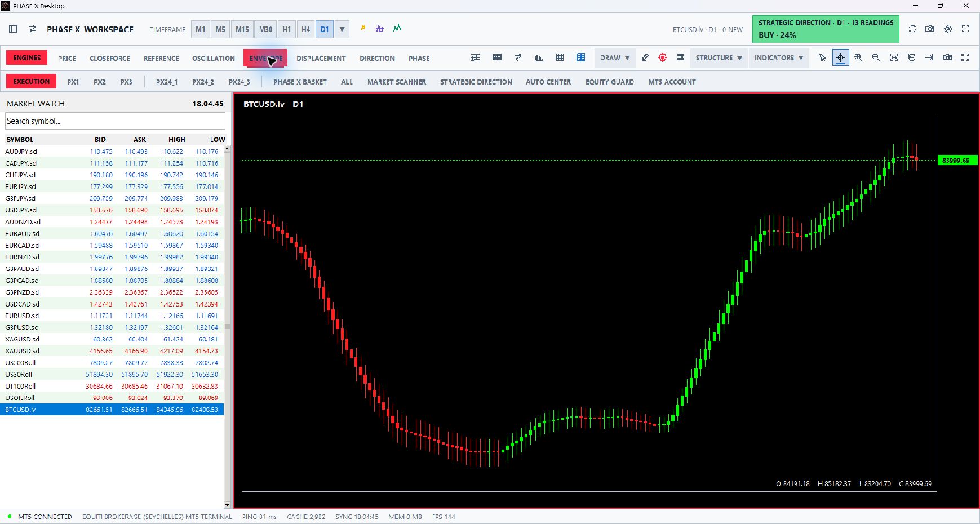
Task: Click the bar chart icon in the chart toolbar
Action: click(539, 57)
